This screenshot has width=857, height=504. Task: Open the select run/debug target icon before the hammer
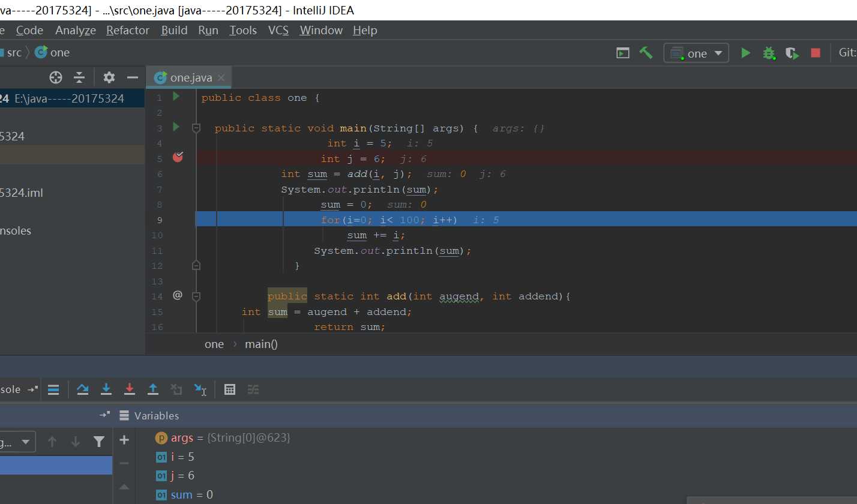623,53
